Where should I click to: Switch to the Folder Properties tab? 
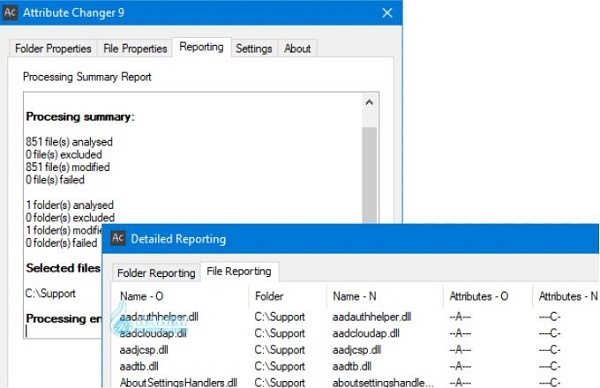click(53, 49)
